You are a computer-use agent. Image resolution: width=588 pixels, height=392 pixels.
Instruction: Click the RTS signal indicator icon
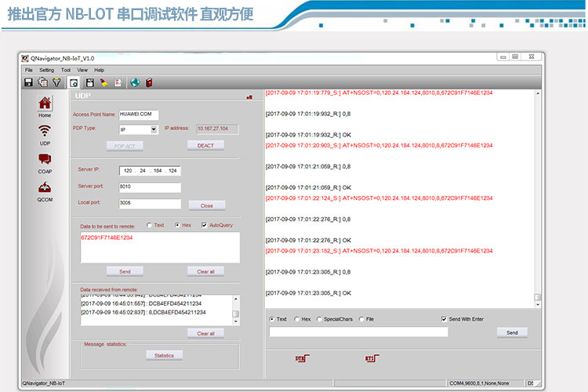[x=372, y=358]
